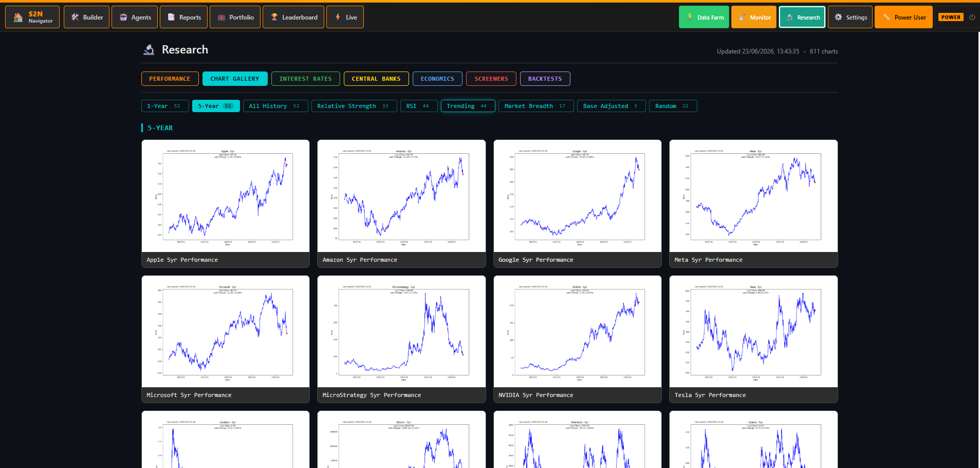Viewport: 980px width, 468px height.
Task: Open the Apple 5yr Performance chart
Action: point(226,204)
